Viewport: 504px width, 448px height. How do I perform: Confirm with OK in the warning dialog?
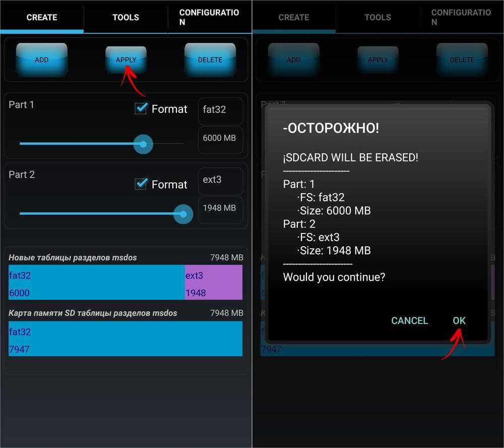(459, 320)
